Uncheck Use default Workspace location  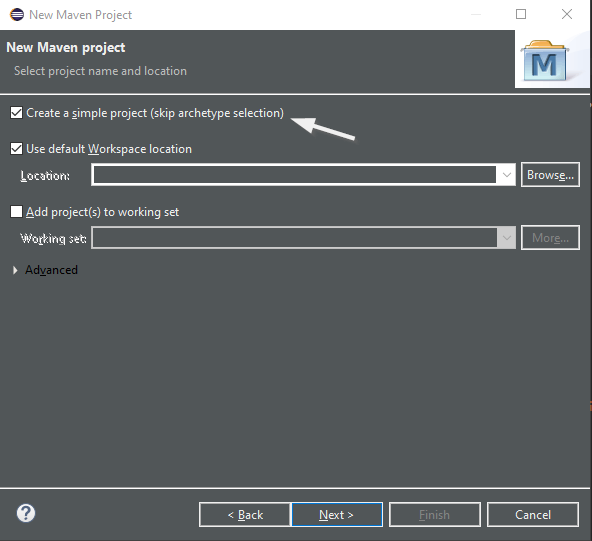tap(17, 149)
